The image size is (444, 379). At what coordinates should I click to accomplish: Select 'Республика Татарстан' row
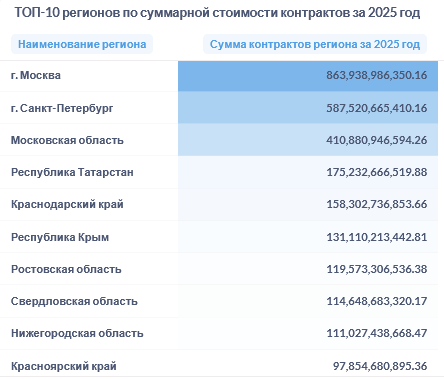click(x=219, y=172)
